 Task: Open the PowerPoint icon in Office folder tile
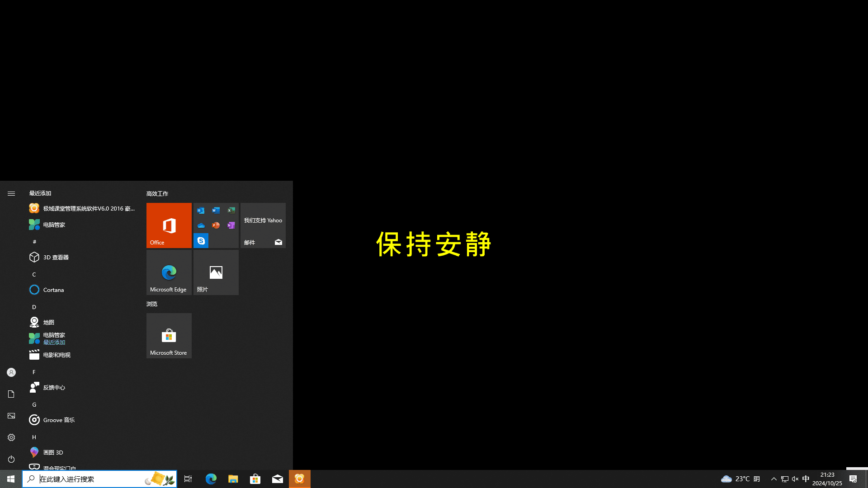[x=216, y=225]
